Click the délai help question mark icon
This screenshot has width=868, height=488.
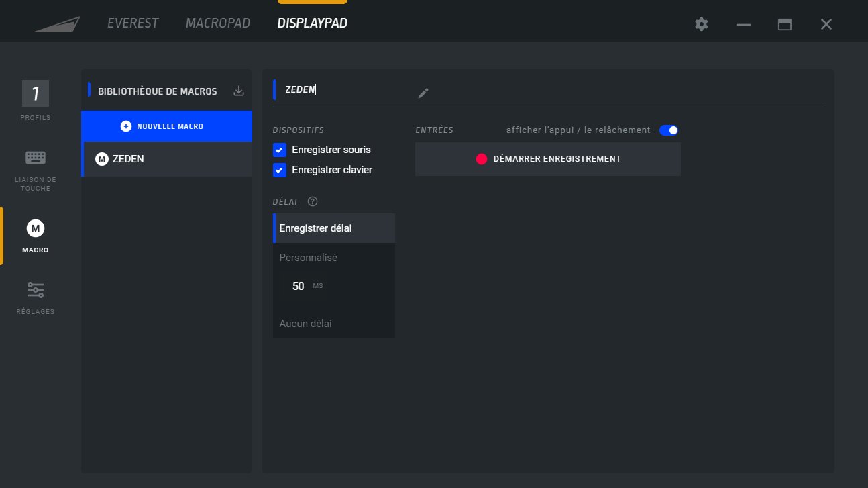[x=312, y=201]
